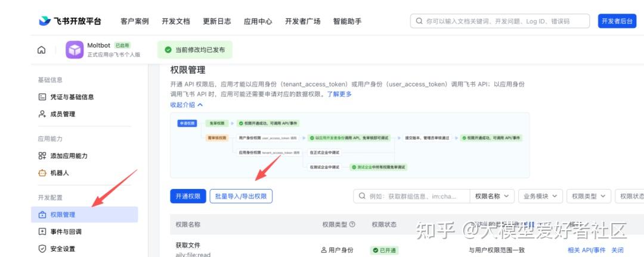Click the 开通权限 button

188,196
